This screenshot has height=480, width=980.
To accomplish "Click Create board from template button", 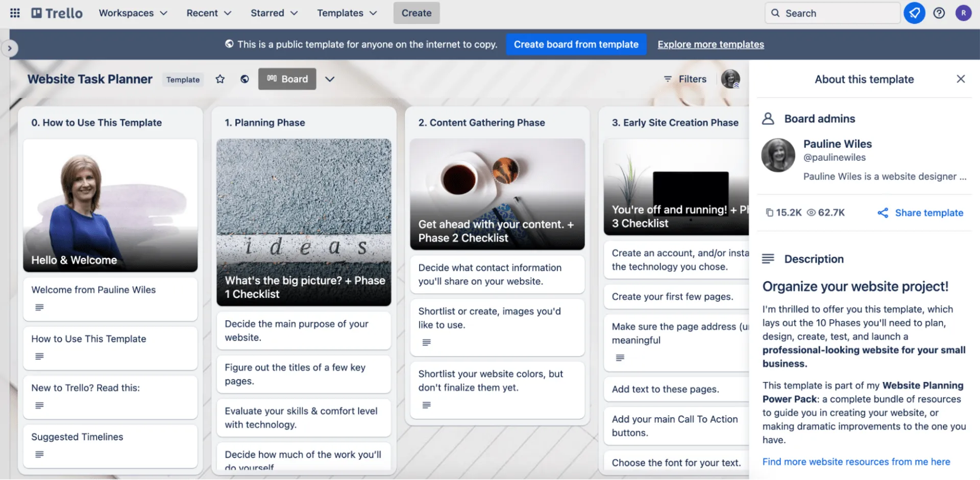I will pyautogui.click(x=576, y=44).
